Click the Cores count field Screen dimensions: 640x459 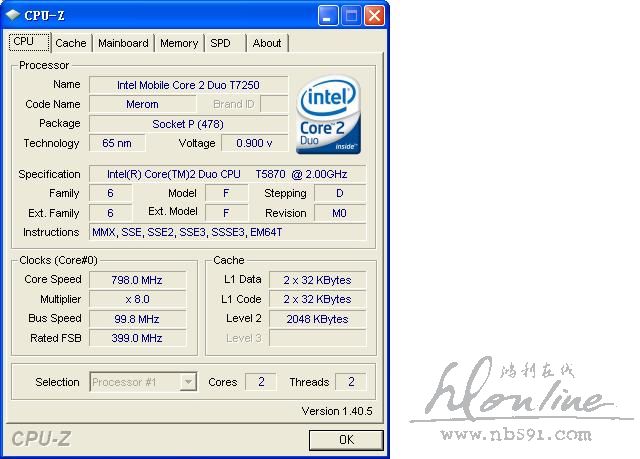click(x=261, y=382)
